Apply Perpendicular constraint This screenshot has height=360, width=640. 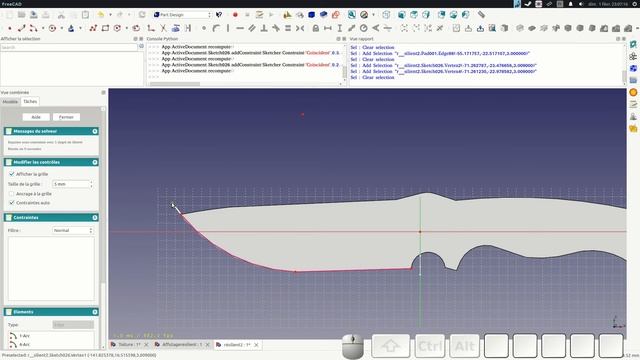(x=264, y=28)
